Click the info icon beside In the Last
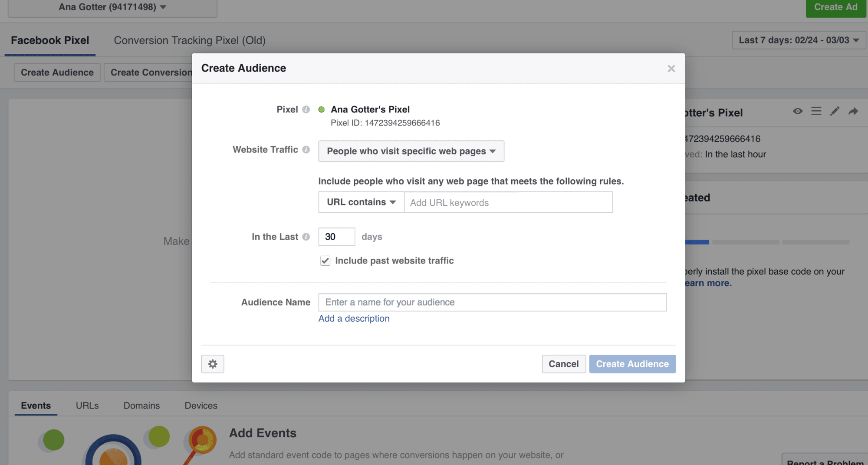This screenshot has width=868, height=465. click(306, 237)
